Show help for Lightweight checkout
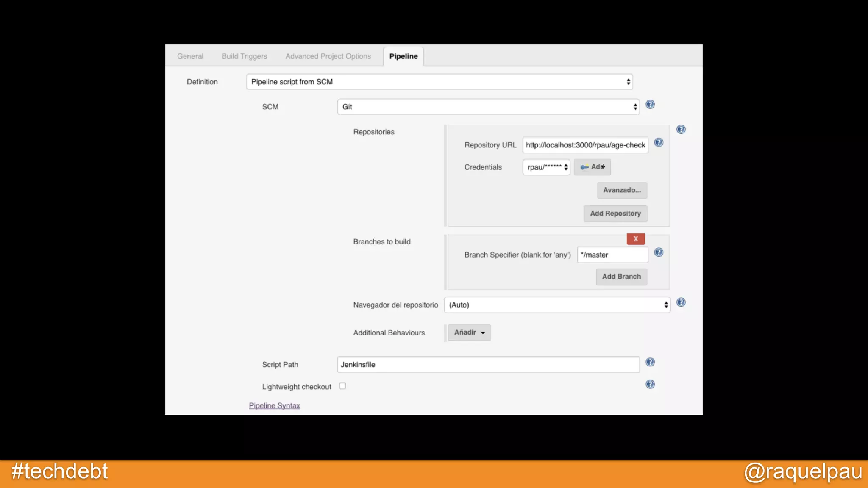Viewport: 868px width, 488px height. 650,384
